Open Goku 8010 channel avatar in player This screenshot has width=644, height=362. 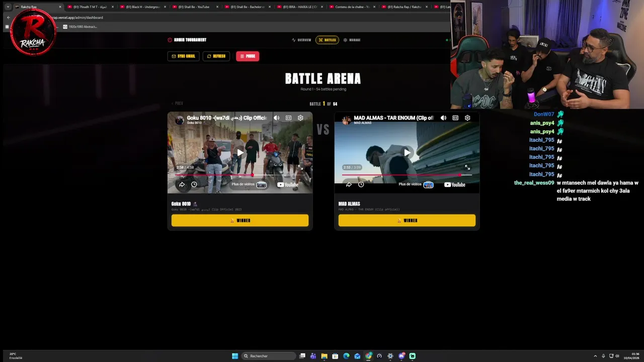click(179, 120)
